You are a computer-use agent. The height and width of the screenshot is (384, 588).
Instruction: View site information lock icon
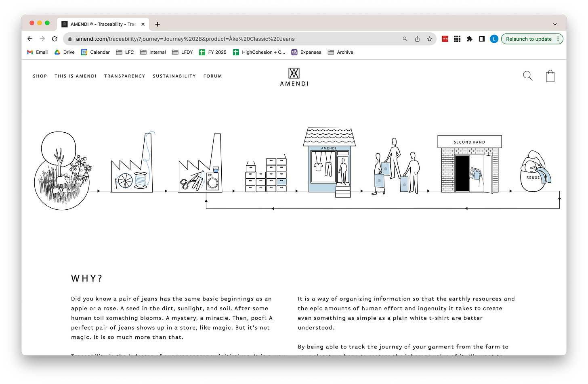tap(70, 39)
